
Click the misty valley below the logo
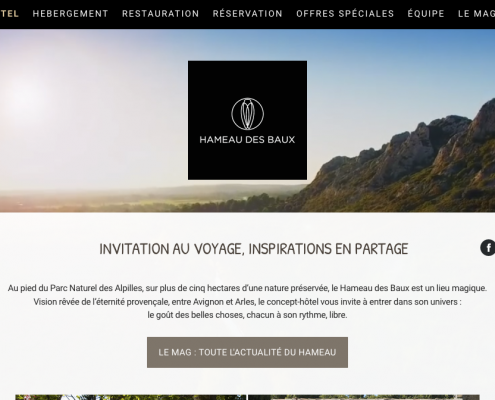(x=150, y=198)
